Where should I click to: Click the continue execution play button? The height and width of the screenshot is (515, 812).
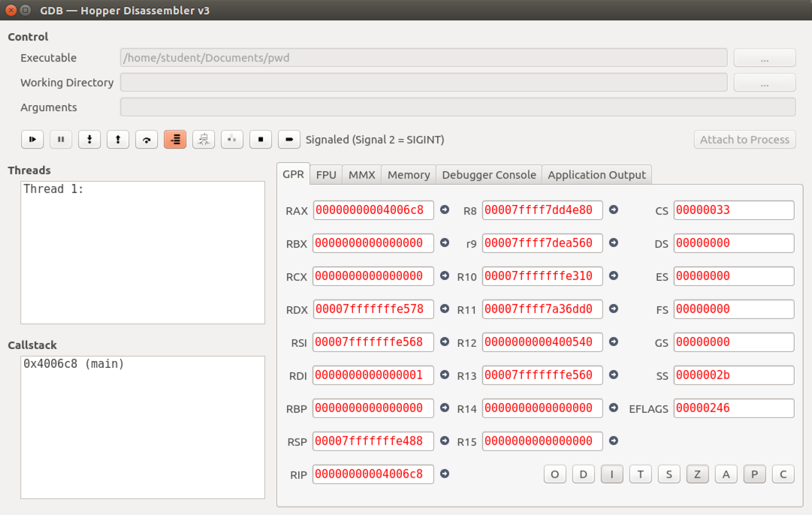(32, 140)
